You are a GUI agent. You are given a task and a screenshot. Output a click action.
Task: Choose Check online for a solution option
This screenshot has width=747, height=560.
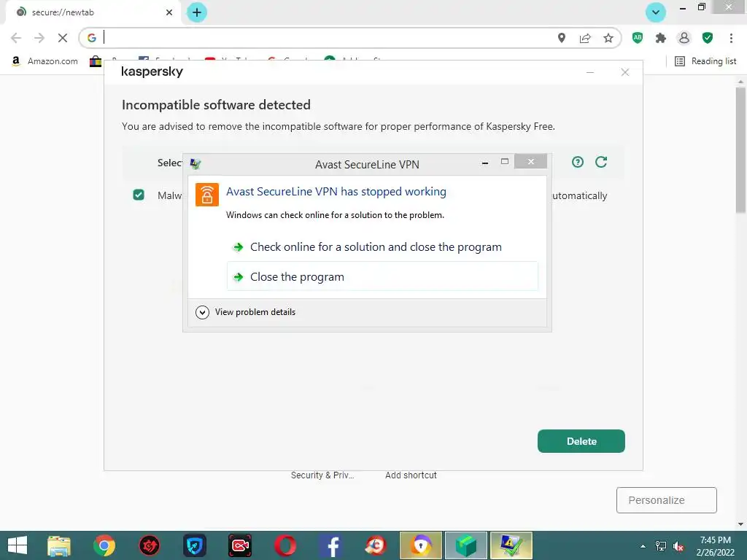382,246
